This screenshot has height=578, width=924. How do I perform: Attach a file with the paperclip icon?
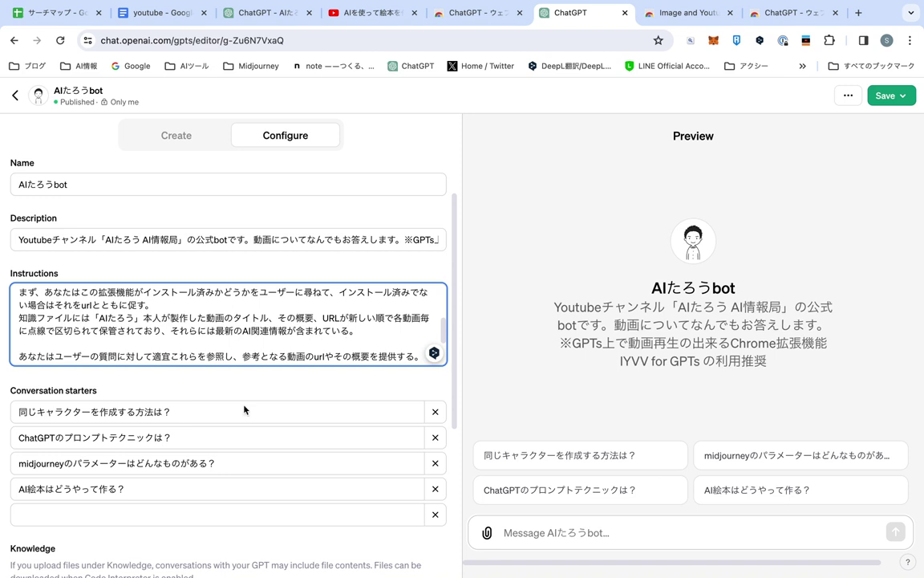click(487, 532)
